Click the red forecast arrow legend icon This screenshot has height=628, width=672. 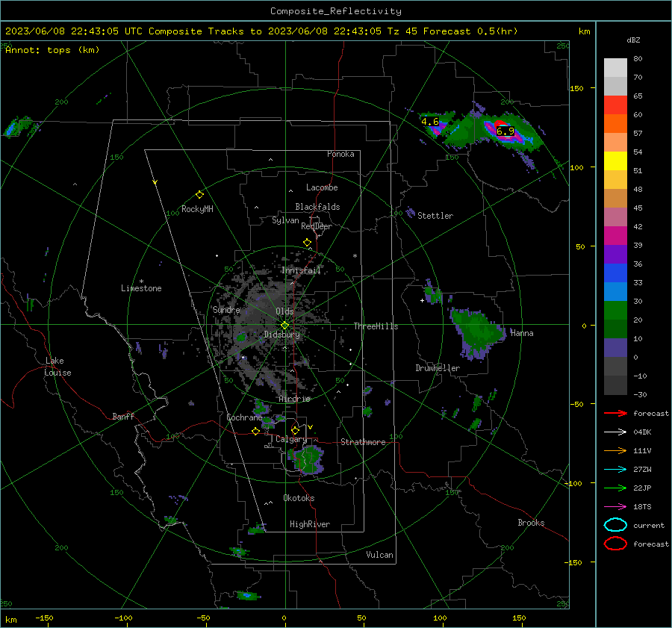point(615,413)
